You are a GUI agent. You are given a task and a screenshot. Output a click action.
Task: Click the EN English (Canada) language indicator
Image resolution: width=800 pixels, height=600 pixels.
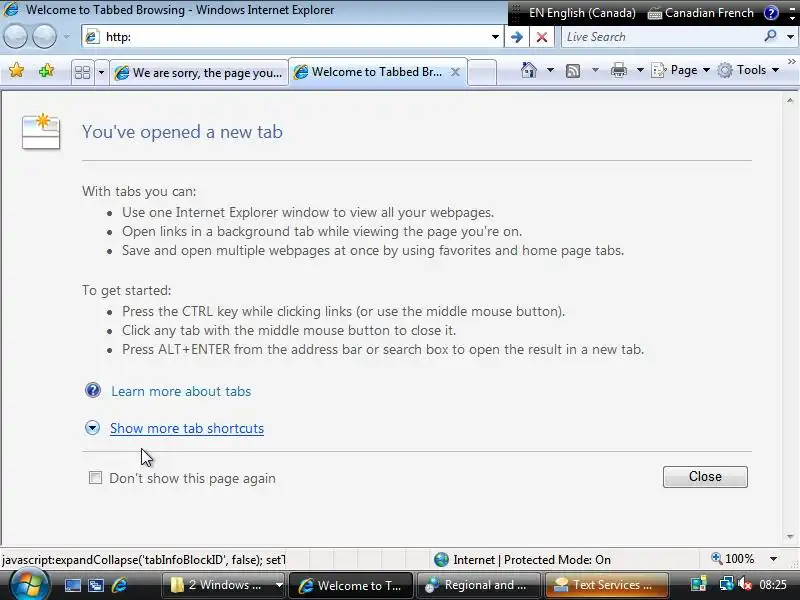pyautogui.click(x=582, y=13)
